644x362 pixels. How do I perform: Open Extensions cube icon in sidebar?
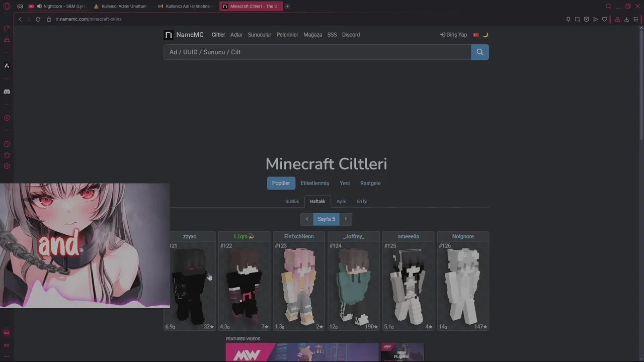7,155
